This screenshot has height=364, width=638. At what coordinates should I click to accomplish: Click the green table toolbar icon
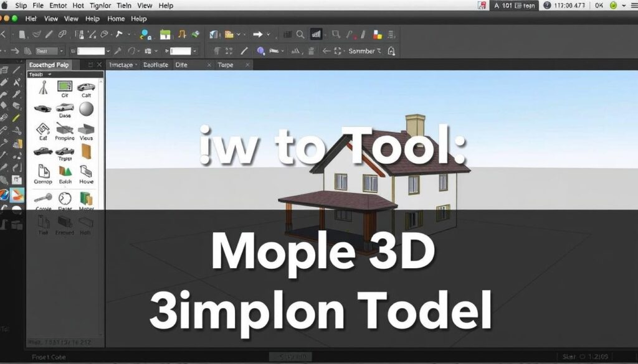pyautogui.click(x=165, y=34)
